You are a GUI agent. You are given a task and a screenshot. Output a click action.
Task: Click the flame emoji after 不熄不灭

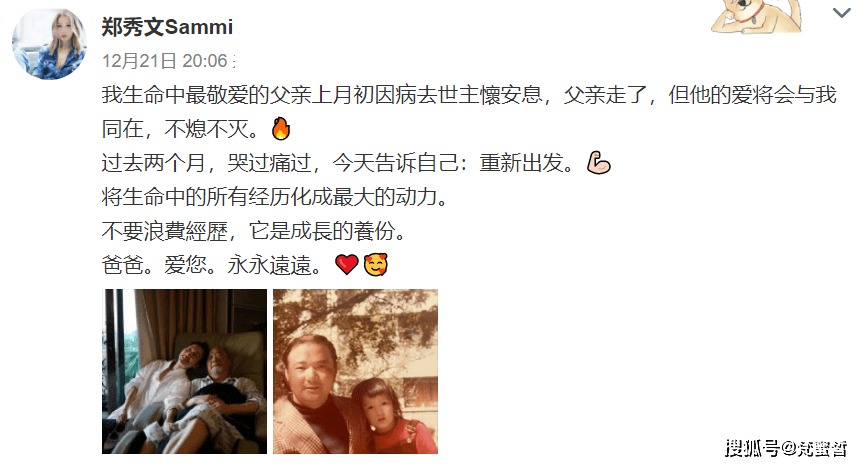click(x=281, y=129)
